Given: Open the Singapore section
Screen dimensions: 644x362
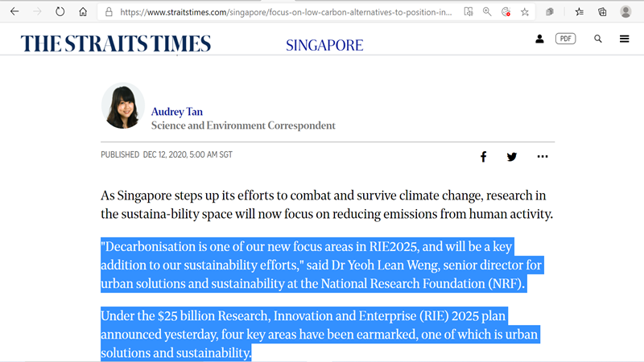Looking at the screenshot, I should pos(324,45).
